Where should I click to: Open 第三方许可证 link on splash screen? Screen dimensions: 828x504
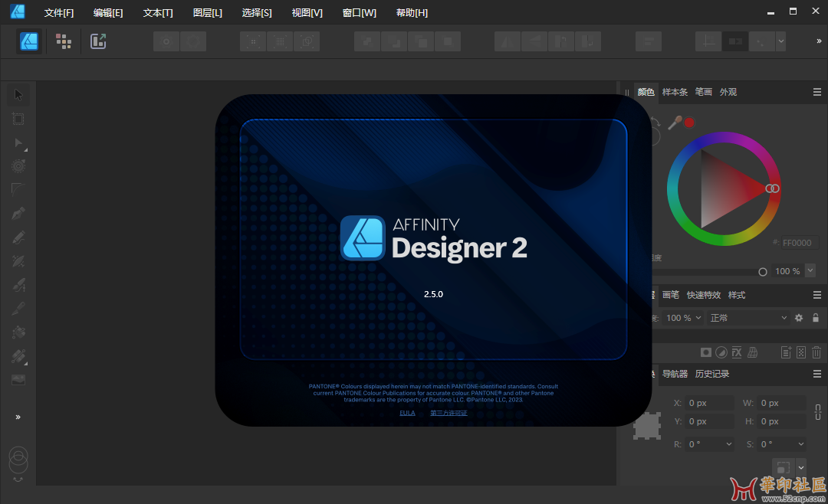click(x=449, y=413)
